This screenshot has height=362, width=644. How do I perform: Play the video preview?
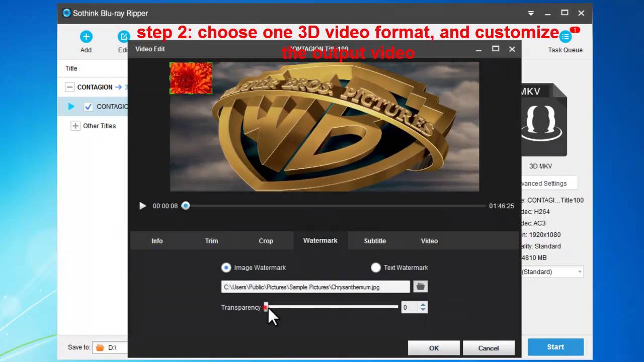pyautogui.click(x=142, y=206)
